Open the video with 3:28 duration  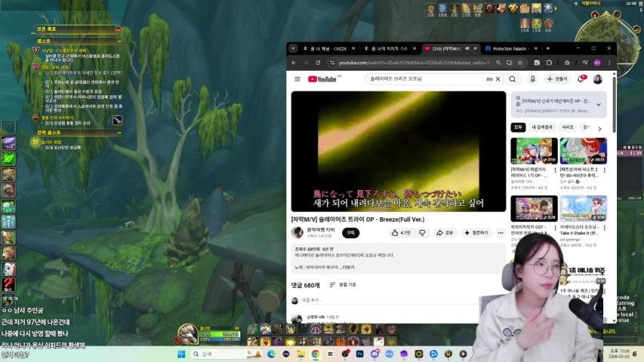534,208
